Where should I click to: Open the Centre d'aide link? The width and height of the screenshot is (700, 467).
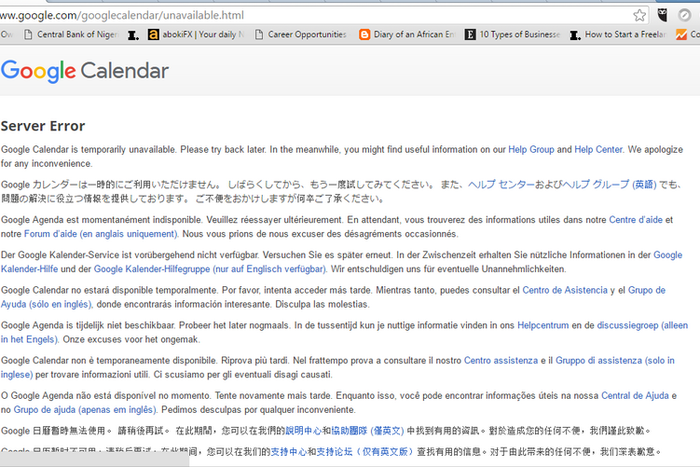636,220
